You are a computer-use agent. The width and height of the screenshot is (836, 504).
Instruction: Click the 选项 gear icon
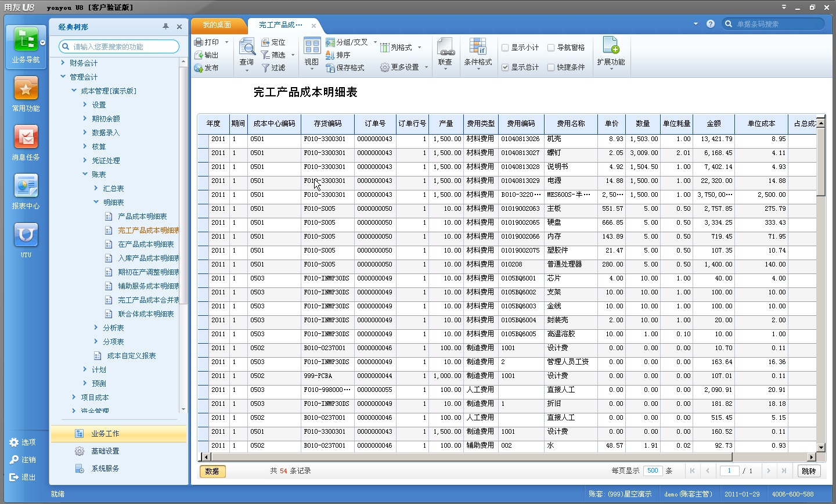click(x=15, y=442)
